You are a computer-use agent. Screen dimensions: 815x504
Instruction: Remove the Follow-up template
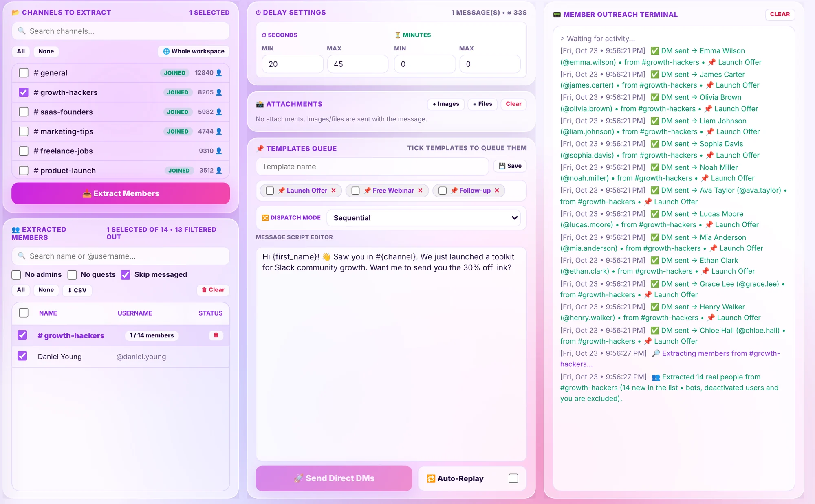pyautogui.click(x=497, y=191)
